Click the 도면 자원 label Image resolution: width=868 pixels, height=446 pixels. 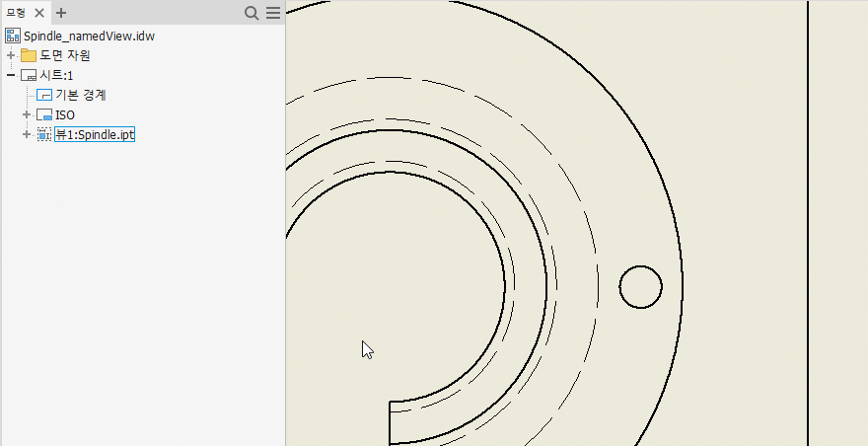65,55
